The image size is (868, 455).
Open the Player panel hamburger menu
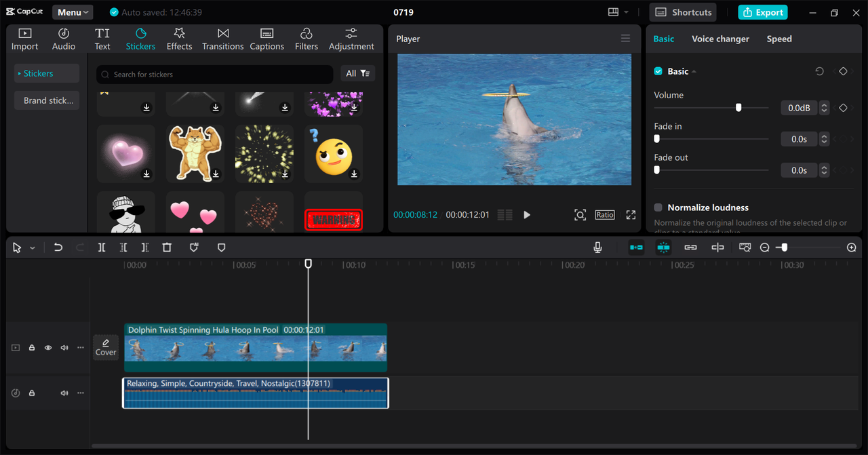click(x=626, y=39)
